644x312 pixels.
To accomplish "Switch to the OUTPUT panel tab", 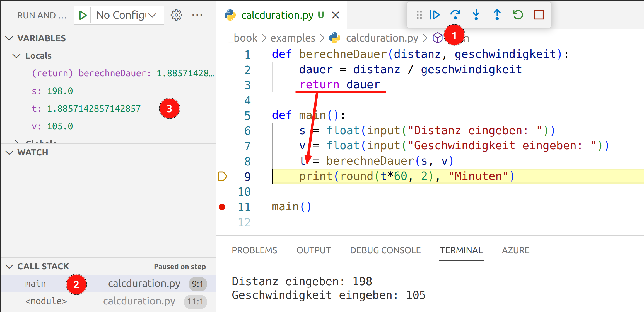I will coord(313,250).
